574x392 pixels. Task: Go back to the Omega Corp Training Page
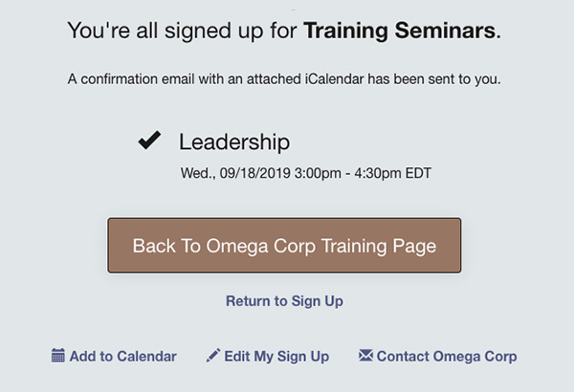(284, 246)
